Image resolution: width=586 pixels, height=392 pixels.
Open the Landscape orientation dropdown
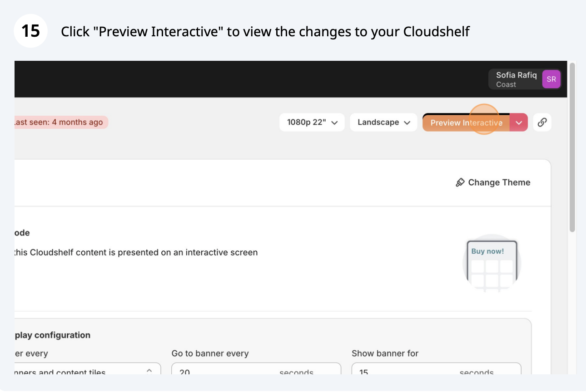point(383,122)
